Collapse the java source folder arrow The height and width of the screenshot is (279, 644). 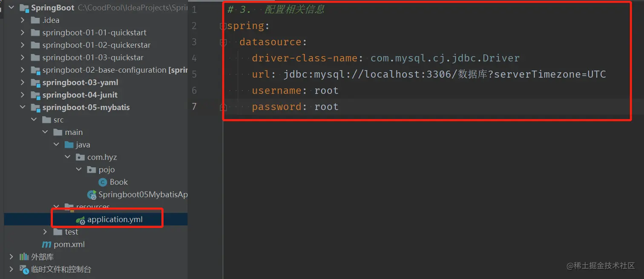pyautogui.click(x=56, y=145)
